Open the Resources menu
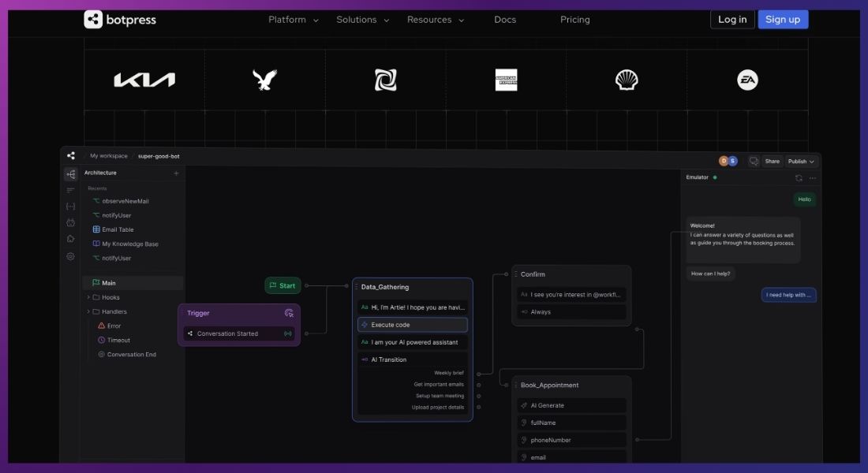The height and width of the screenshot is (473, 868). (436, 20)
